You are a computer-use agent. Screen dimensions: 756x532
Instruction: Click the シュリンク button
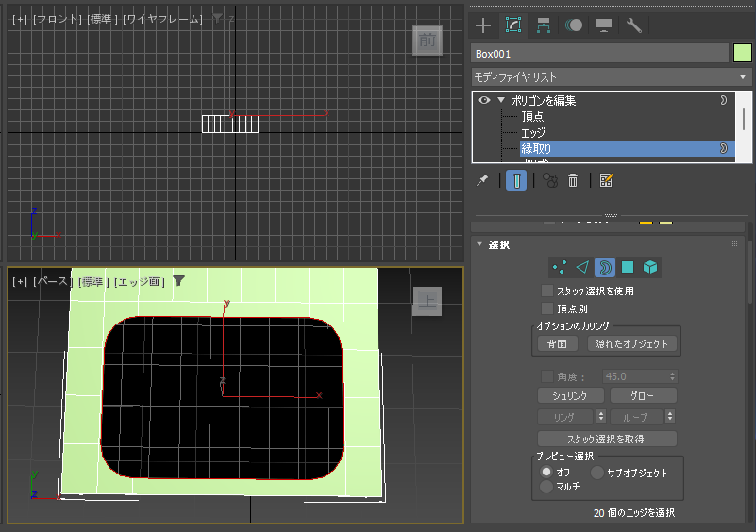(x=570, y=395)
